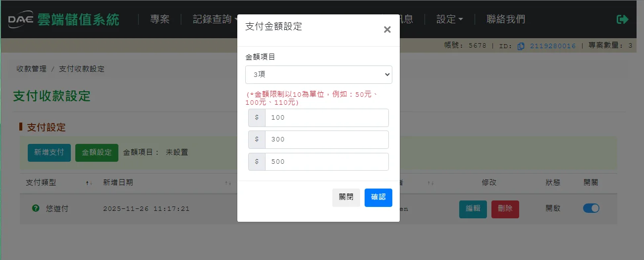The height and width of the screenshot is (260, 644).
Task: Toggle the 悠遊付 開關 switch
Action: (591, 208)
